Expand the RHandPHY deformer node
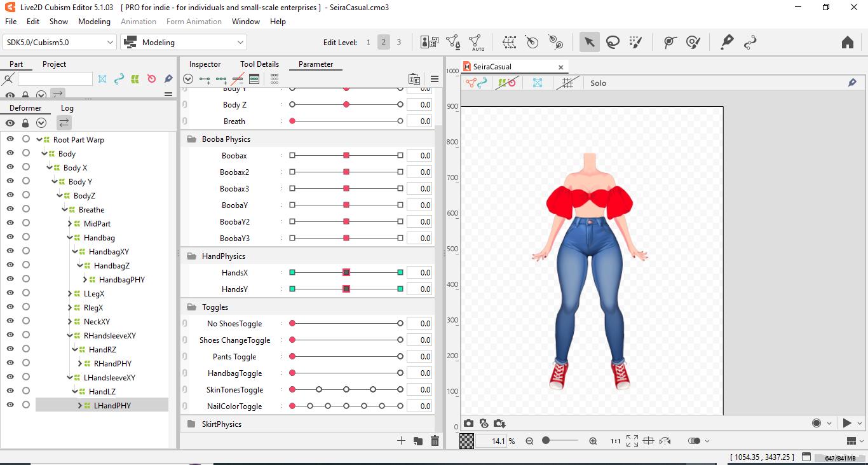Screen dimensions: 868x465 point(81,364)
